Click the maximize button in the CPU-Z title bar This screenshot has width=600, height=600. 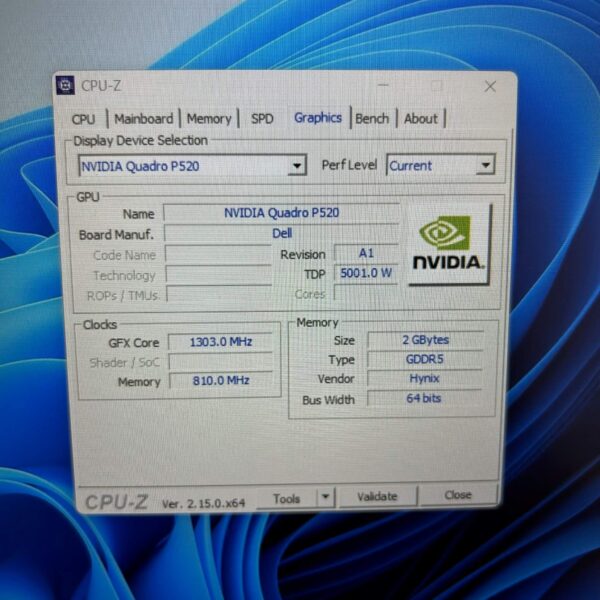click(437, 86)
